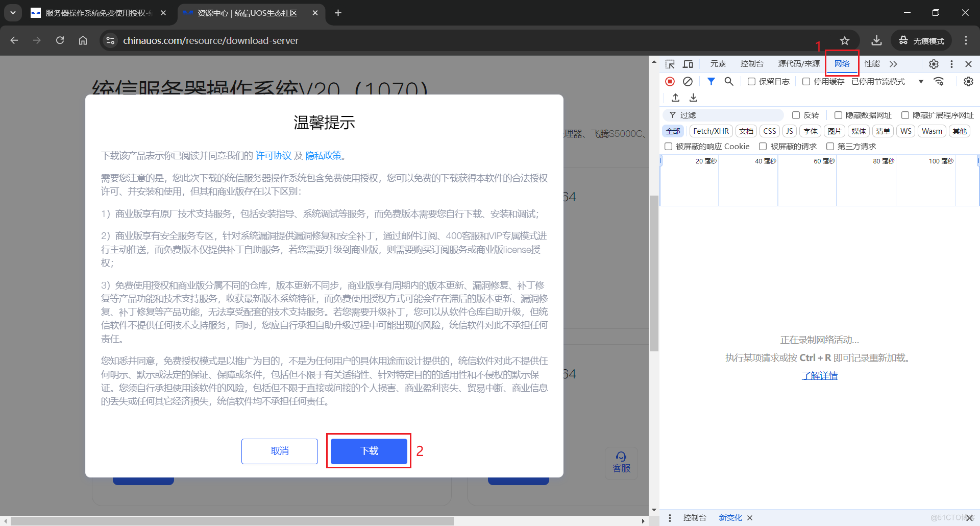
Task: View site information icon in address bar
Action: tap(110, 40)
